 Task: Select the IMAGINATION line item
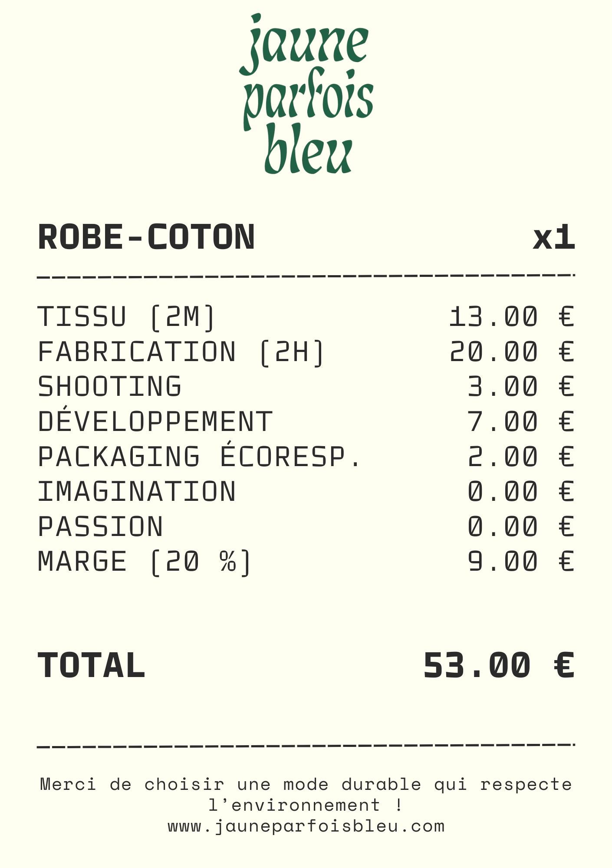click(x=137, y=492)
